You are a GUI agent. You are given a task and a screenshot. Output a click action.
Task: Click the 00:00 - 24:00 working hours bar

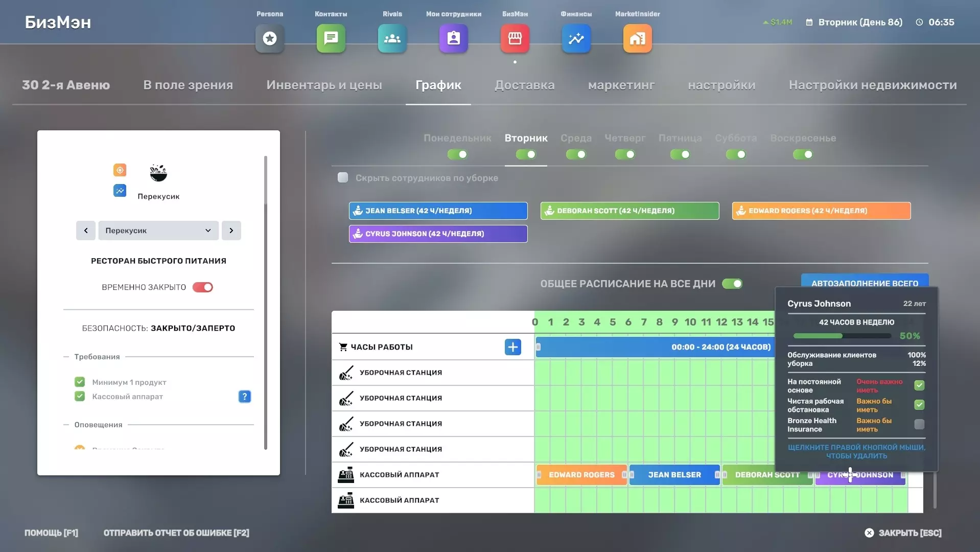click(x=656, y=347)
